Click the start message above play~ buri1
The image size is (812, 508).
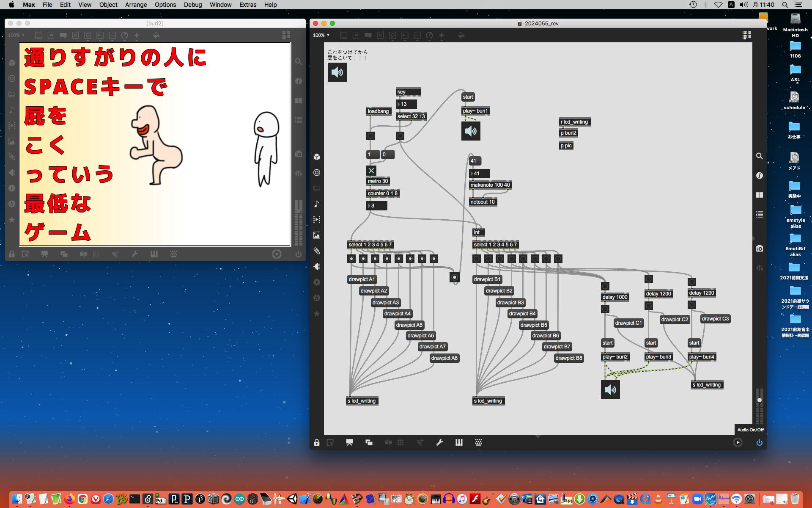point(468,97)
